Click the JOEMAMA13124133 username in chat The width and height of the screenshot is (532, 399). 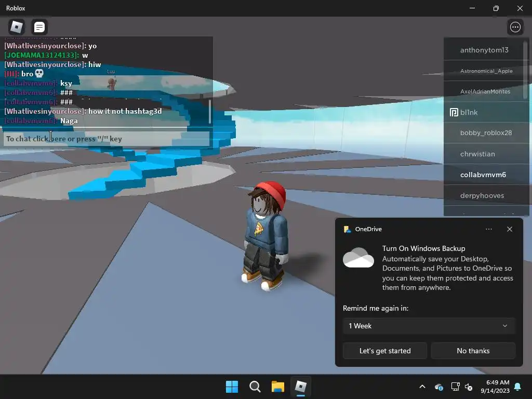pyautogui.click(x=42, y=55)
